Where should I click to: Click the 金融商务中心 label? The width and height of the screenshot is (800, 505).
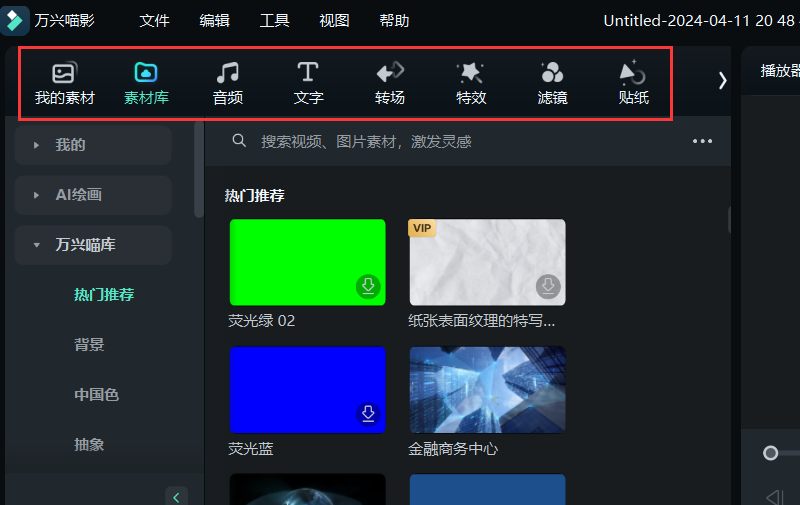coord(453,449)
